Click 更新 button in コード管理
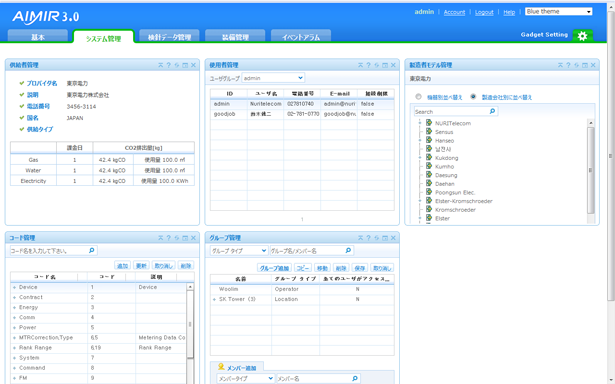The height and width of the screenshot is (384, 615). click(141, 266)
